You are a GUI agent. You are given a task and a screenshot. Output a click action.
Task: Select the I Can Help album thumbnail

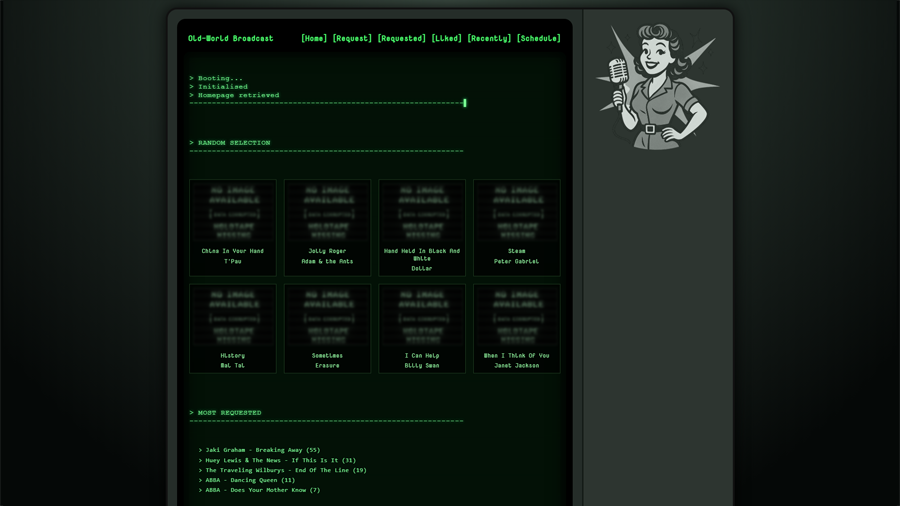[x=422, y=317]
